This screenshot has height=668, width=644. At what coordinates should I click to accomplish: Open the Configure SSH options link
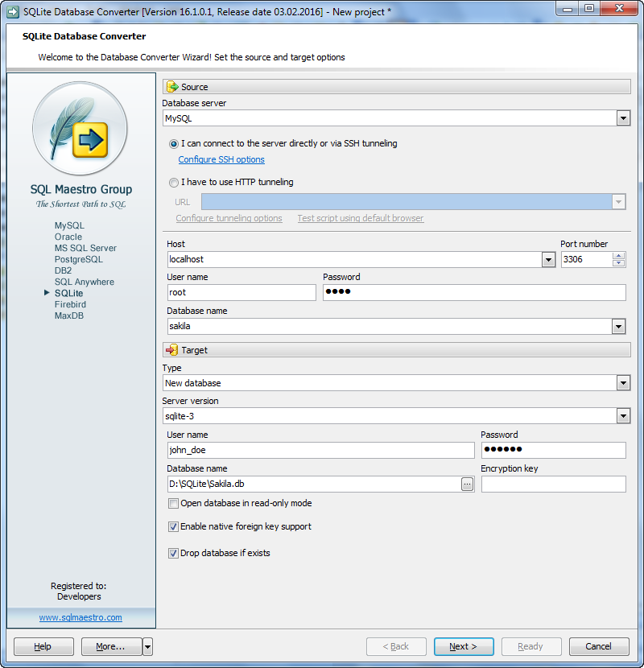click(221, 159)
